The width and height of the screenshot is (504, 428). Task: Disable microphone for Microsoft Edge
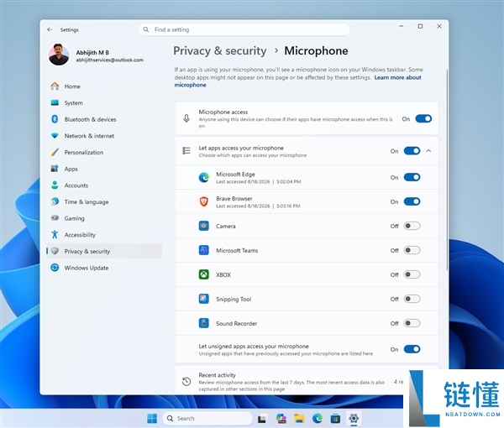click(x=412, y=177)
